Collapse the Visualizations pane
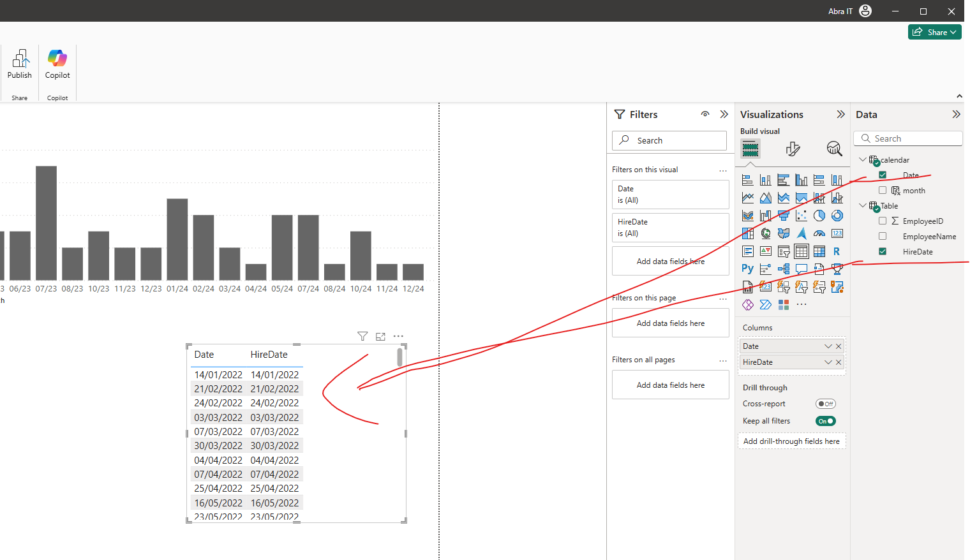 (x=840, y=114)
